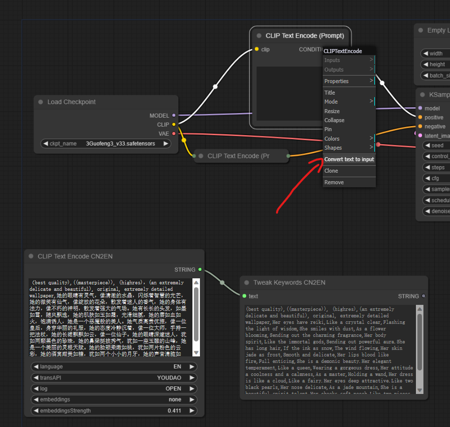The image size is (450, 427).
Task: Collapse Tweak Keywords CN2EN node dot
Action: 247,283
